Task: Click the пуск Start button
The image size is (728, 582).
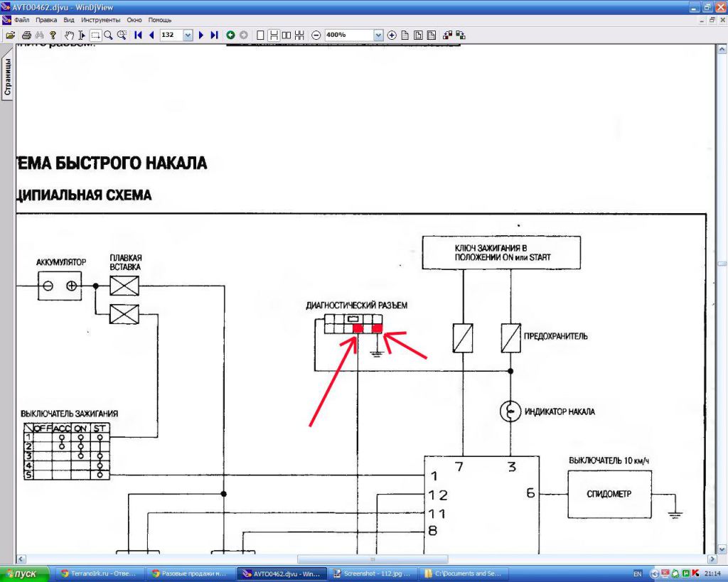Action: pyautogui.click(x=25, y=573)
